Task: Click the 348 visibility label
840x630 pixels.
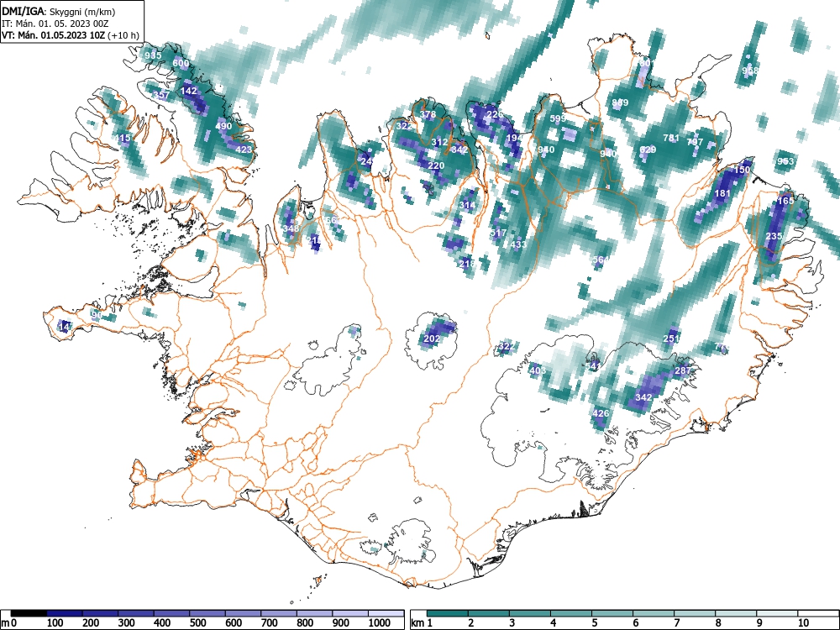Action: pyautogui.click(x=291, y=228)
